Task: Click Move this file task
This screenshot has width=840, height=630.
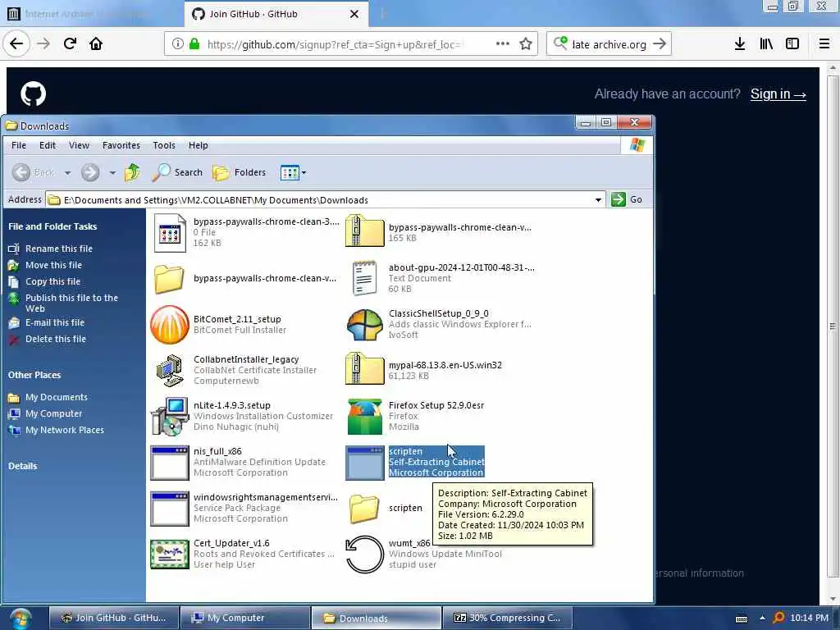Action: pos(53,265)
